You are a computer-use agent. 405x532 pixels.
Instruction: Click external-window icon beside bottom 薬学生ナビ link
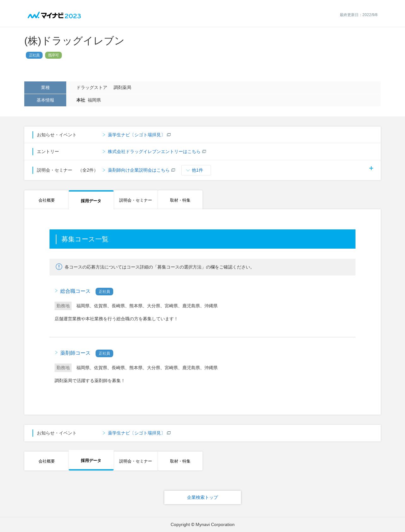[x=169, y=433]
